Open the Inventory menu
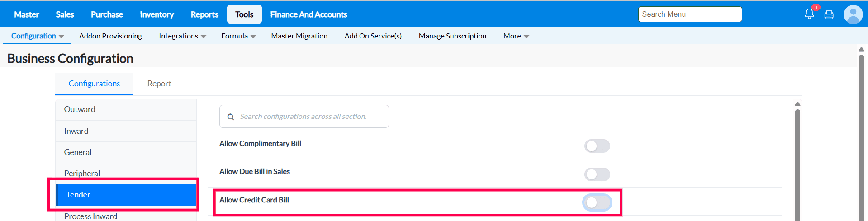Screen dimensions: 868x221 click(157, 14)
